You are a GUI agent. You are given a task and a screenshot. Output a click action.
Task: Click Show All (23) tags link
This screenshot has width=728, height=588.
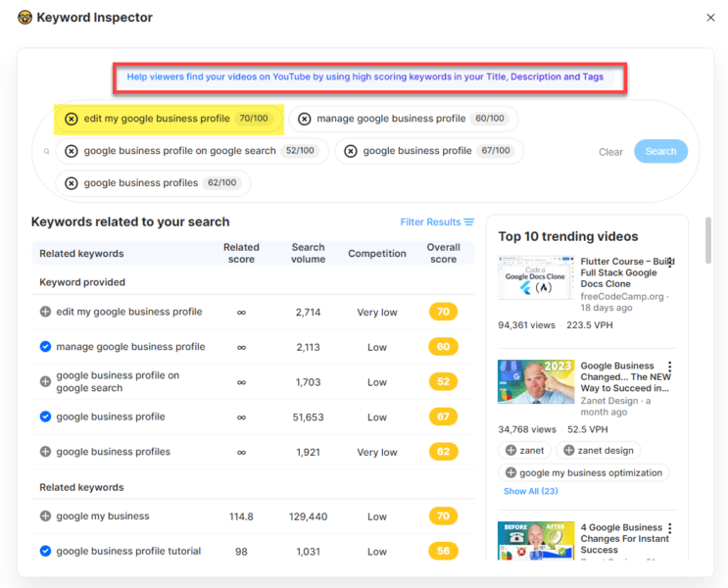531,491
